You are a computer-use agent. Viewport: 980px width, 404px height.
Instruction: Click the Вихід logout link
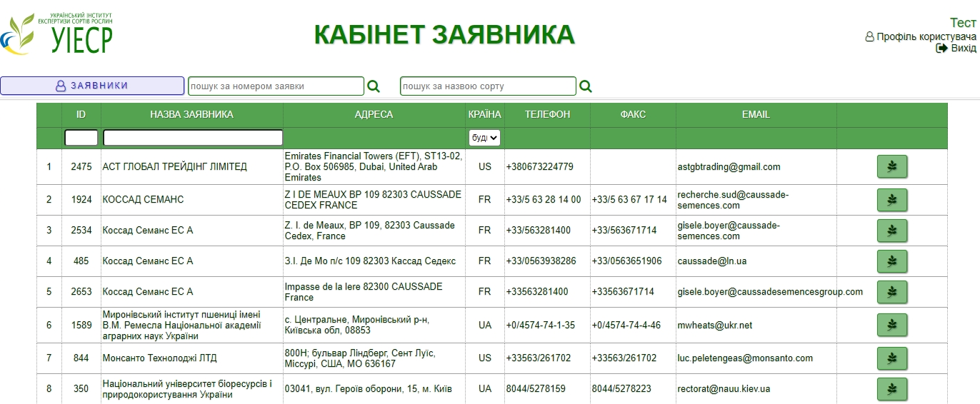click(x=956, y=48)
